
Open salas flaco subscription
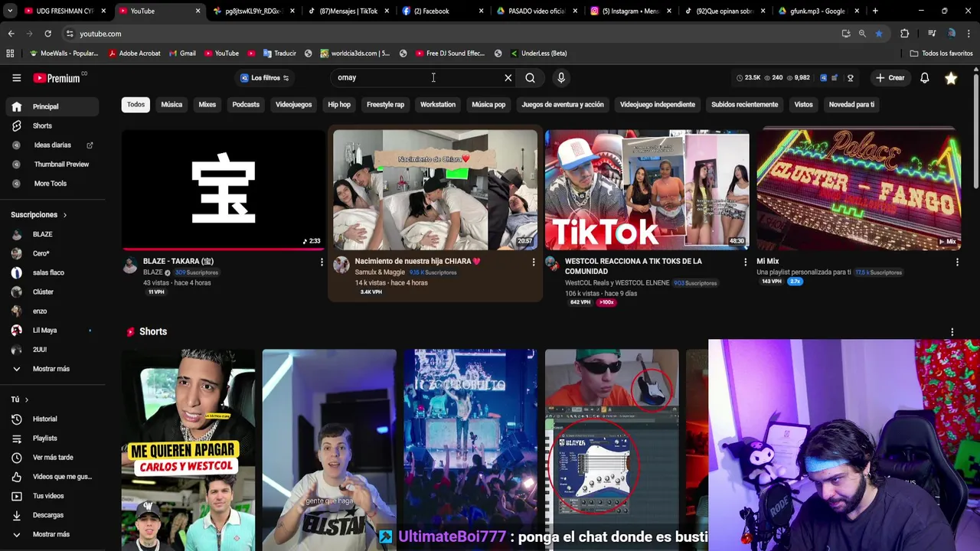tap(52, 272)
